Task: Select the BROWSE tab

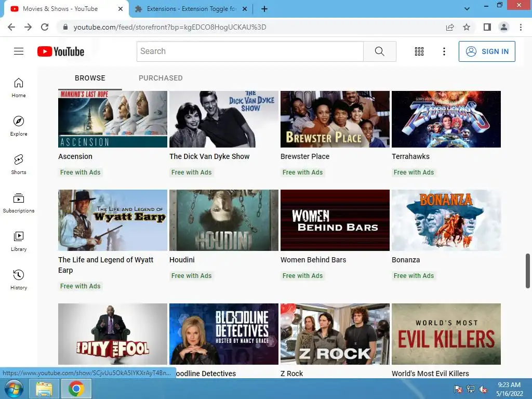Action: [90, 78]
